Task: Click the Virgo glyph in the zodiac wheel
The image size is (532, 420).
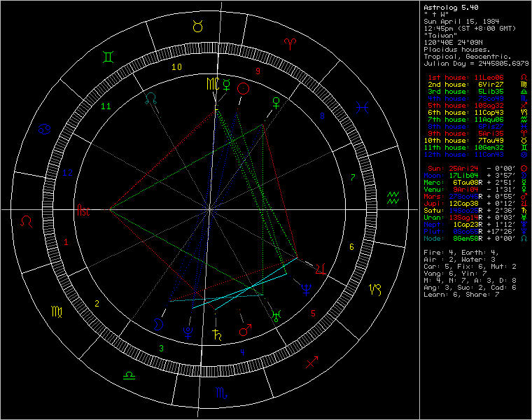Action: (x=57, y=311)
